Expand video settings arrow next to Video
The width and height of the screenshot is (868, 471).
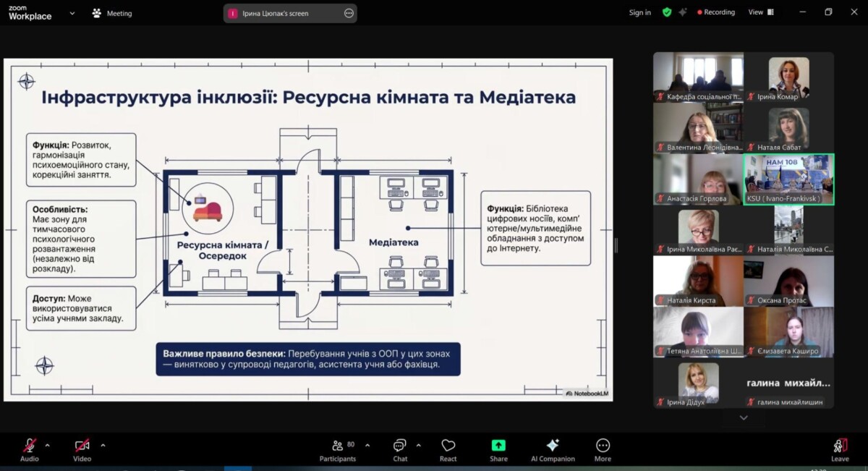[x=103, y=445]
